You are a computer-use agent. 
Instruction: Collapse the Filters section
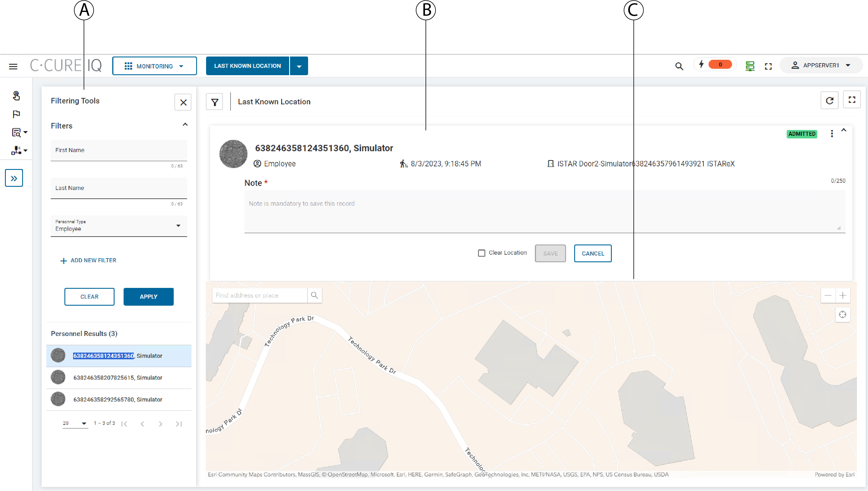click(185, 125)
